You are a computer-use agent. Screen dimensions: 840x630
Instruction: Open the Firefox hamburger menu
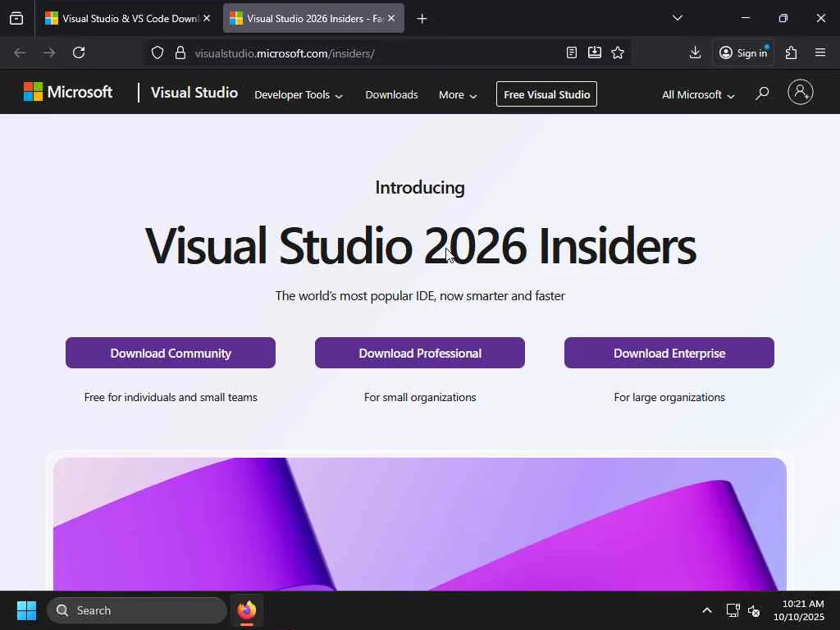tap(820, 52)
